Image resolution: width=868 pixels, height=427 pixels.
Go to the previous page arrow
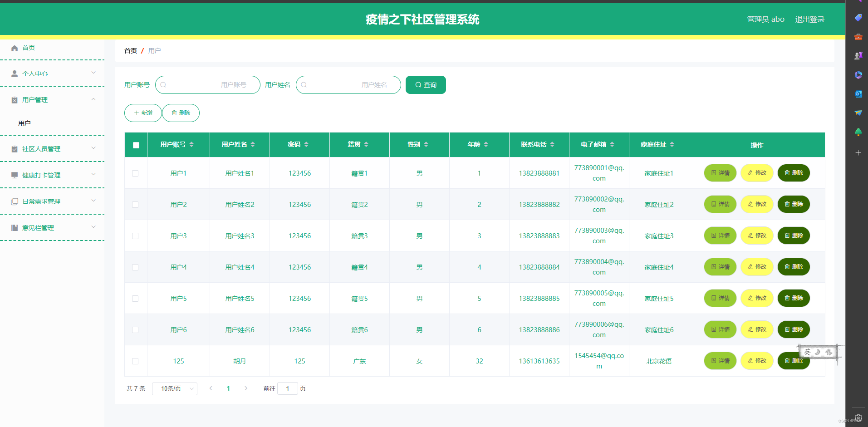point(211,388)
